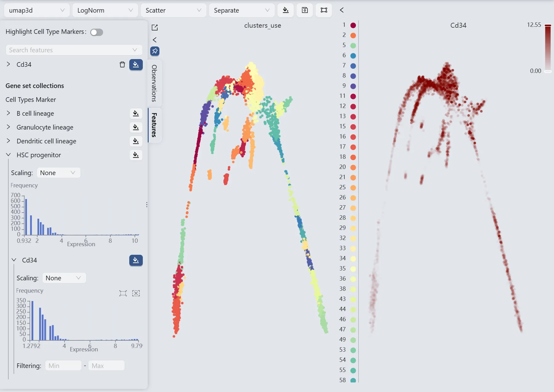Viewport: 554px width, 392px height.
Task: Click the paint bucket icon in top toolbar
Action: coord(286,10)
